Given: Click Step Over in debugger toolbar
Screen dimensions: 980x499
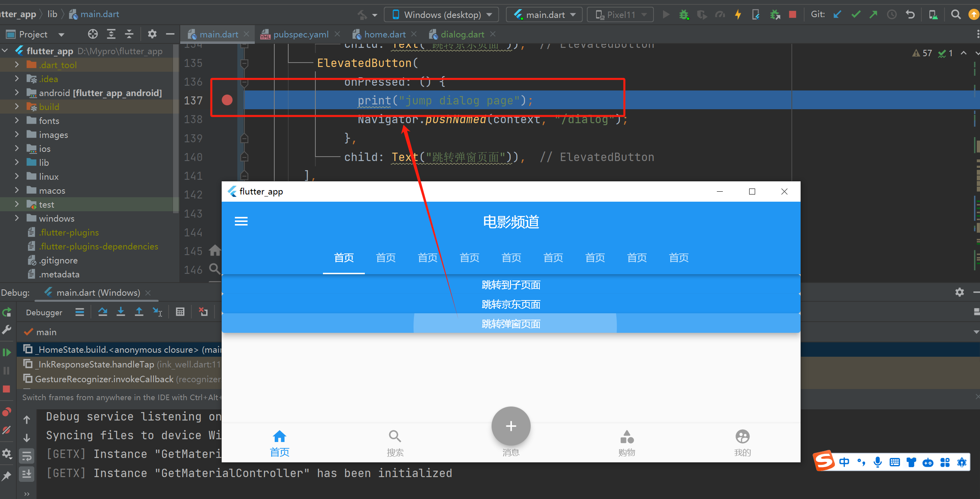Looking at the screenshot, I should [x=102, y=312].
